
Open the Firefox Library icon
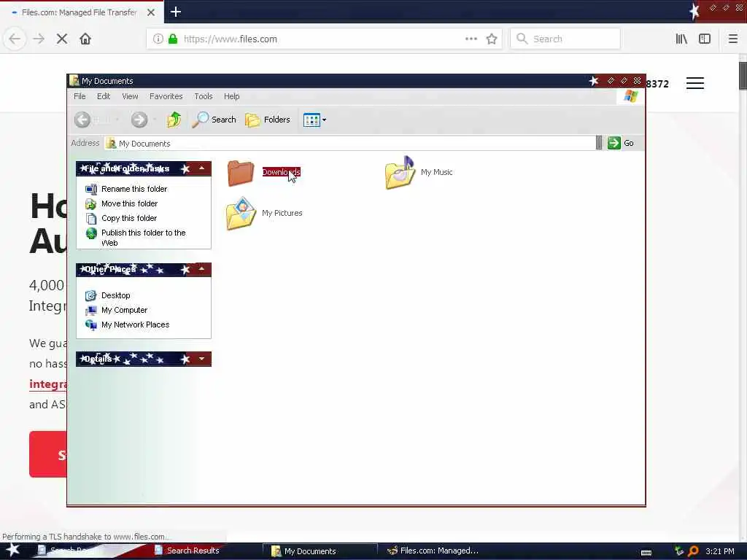tap(682, 39)
